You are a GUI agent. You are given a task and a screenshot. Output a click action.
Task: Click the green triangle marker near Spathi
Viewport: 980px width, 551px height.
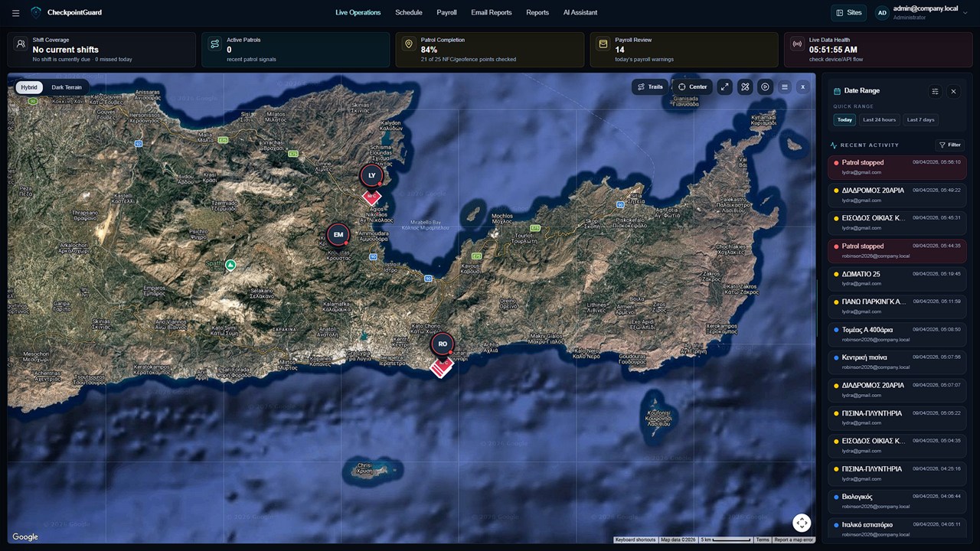pos(230,265)
